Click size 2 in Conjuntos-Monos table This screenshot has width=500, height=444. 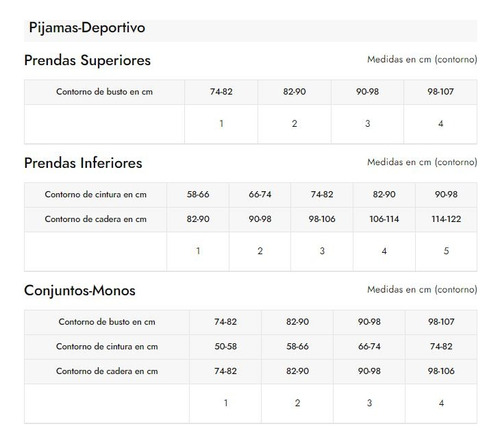coord(297,403)
